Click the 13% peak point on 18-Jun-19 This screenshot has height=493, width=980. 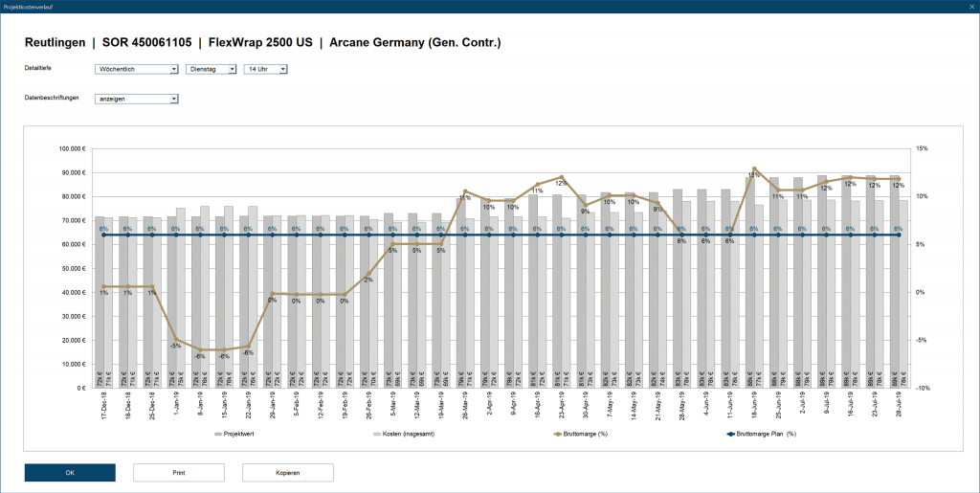click(754, 168)
